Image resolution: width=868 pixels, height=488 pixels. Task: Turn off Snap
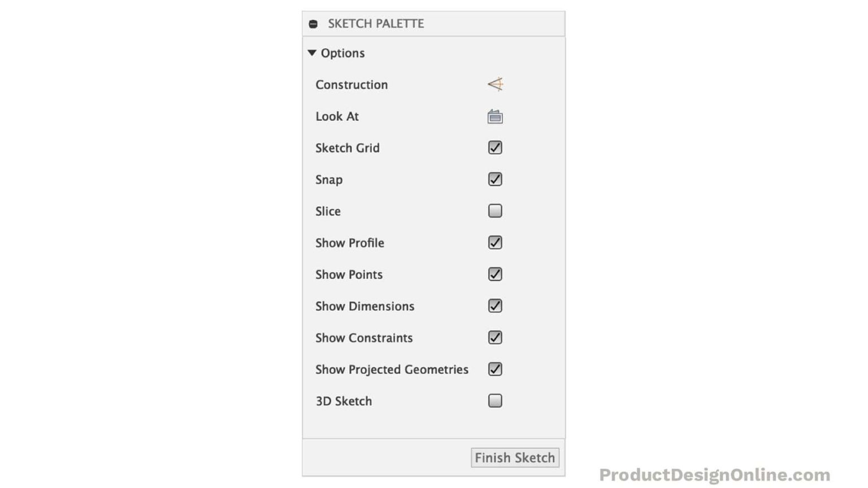click(494, 179)
